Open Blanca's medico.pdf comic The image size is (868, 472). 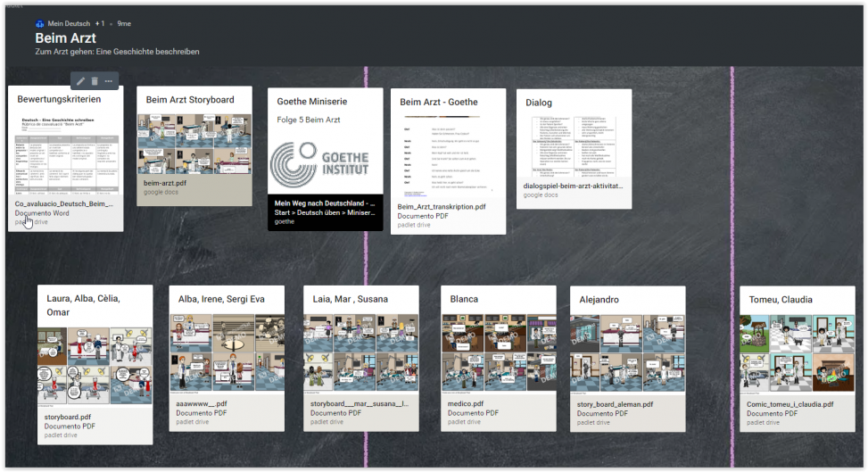click(x=498, y=352)
